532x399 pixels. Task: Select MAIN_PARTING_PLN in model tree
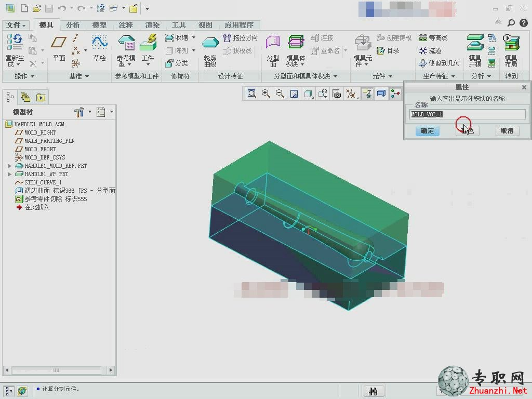pyautogui.click(x=49, y=141)
